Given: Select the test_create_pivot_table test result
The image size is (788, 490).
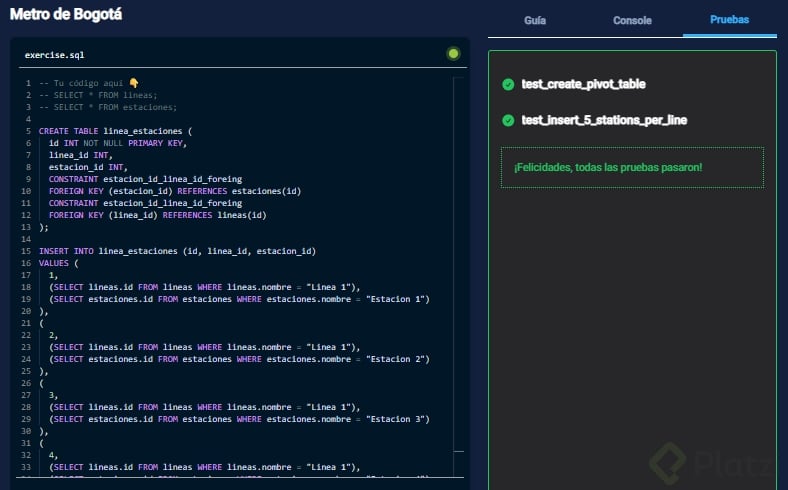Looking at the screenshot, I should (583, 84).
